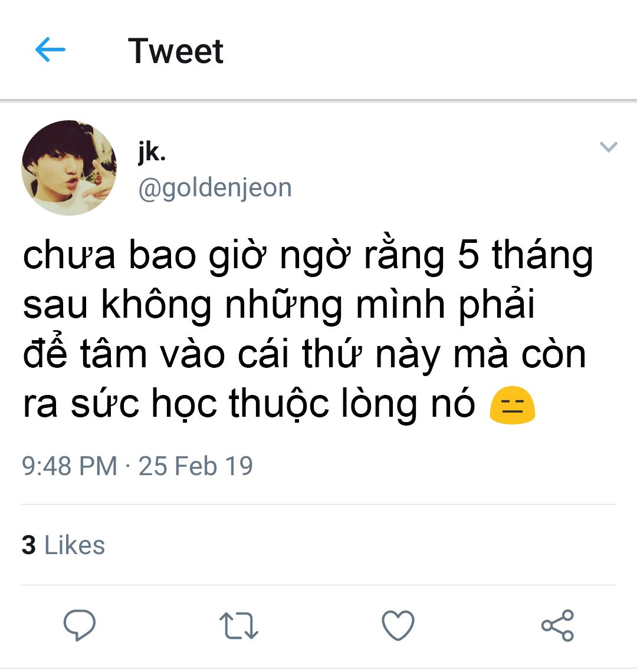
Task: Tap the words thuộc lòng in the tweet
Action: coord(323,404)
